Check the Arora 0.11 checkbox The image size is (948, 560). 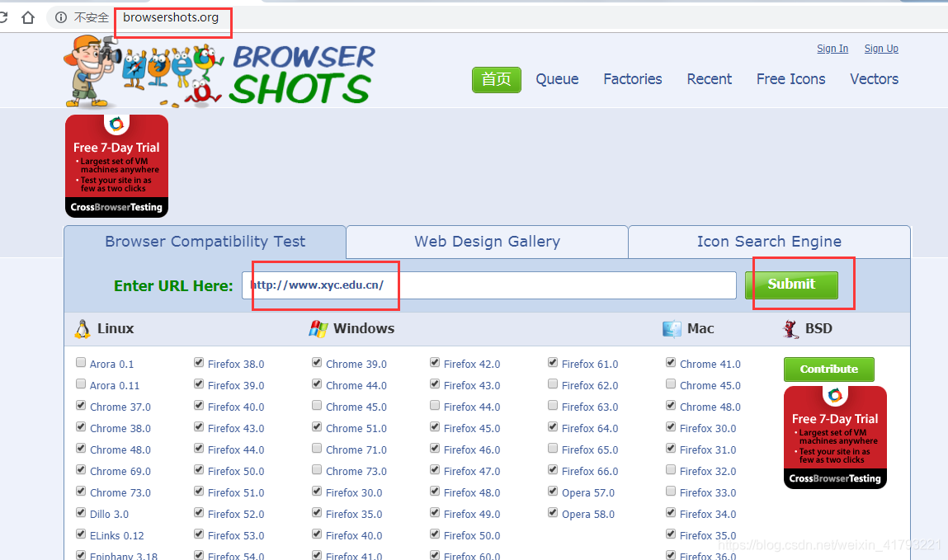pos(81,384)
